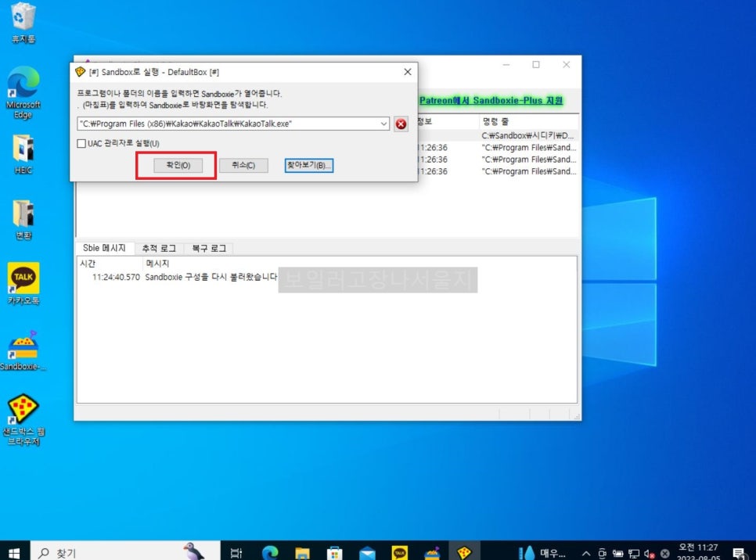The width and height of the screenshot is (756, 560).
Task: Minimize the Sandboxie-Plus main window
Action: coord(506,65)
